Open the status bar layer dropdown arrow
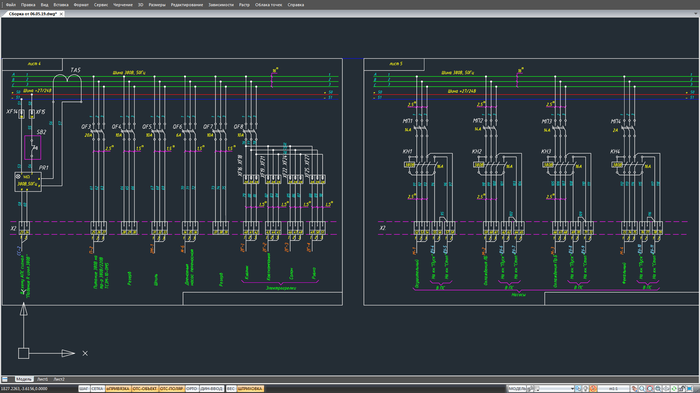The image size is (700, 393). (572, 389)
